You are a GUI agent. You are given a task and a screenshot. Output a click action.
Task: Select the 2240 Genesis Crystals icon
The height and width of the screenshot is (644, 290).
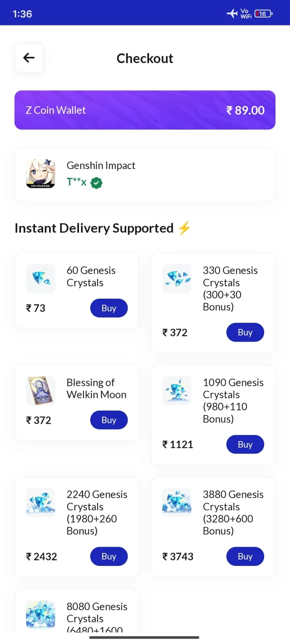41,502
